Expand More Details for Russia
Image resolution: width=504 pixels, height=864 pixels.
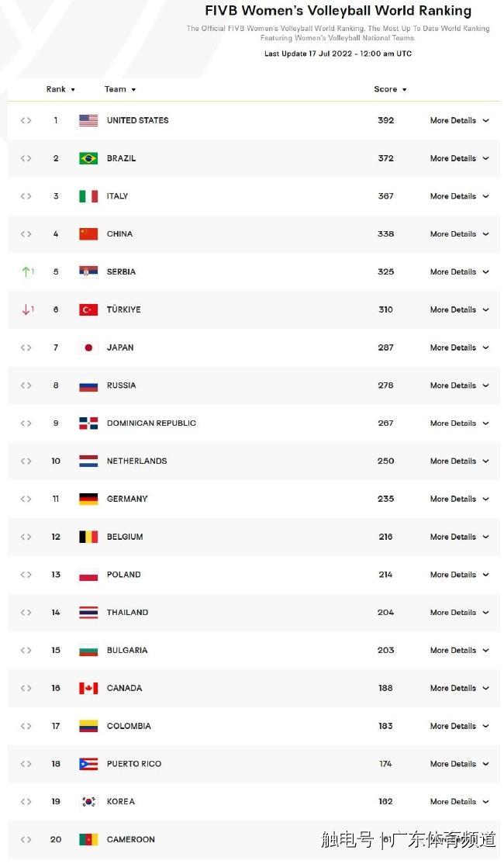459,385
